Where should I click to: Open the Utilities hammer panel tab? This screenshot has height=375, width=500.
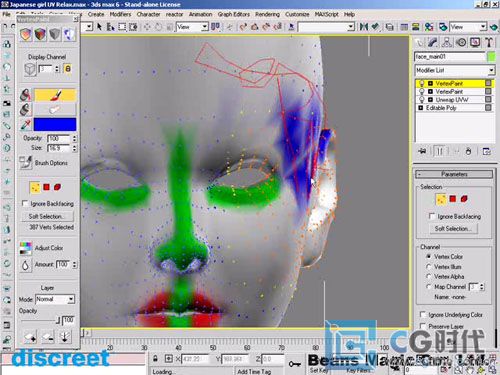[489, 42]
